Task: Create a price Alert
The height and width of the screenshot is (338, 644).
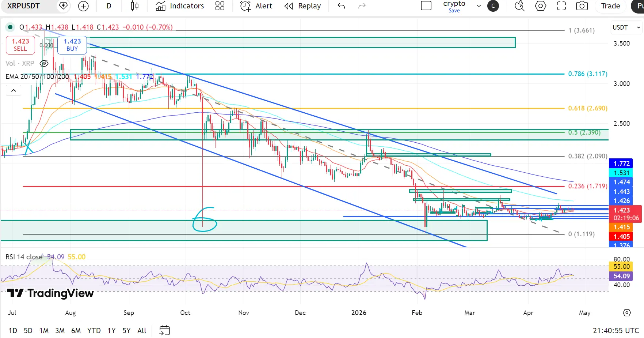Action: tap(256, 6)
